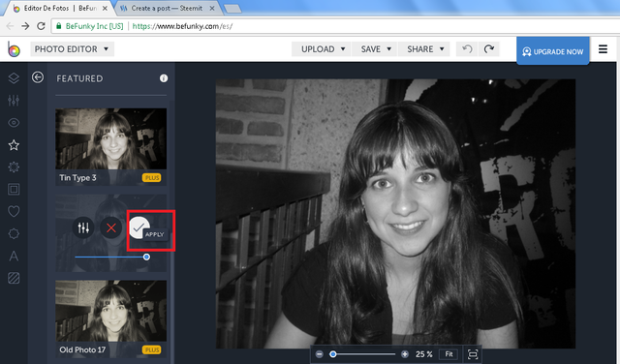620x364 pixels.
Task: Open the Share dropdown menu
Action: 424,49
